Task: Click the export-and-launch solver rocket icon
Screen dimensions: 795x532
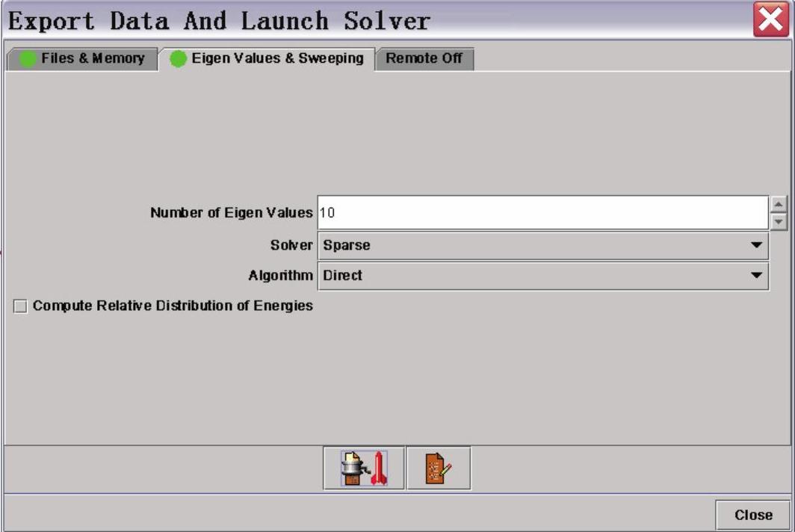Action: point(364,468)
